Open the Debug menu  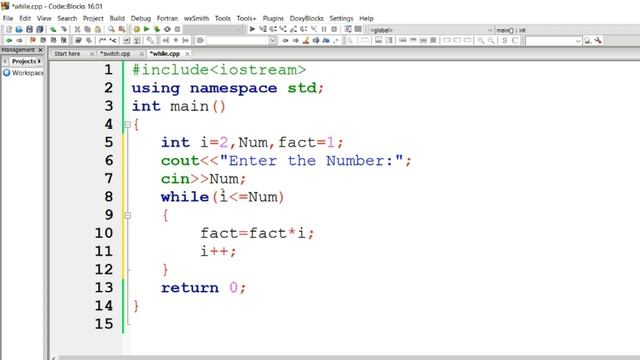pos(141,18)
